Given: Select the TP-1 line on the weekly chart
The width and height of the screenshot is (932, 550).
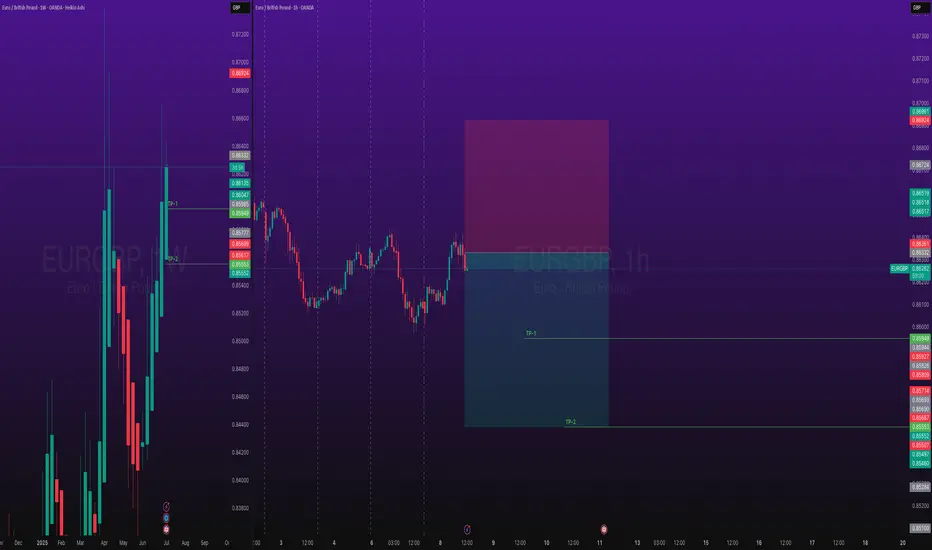Looking at the screenshot, I should (198, 209).
